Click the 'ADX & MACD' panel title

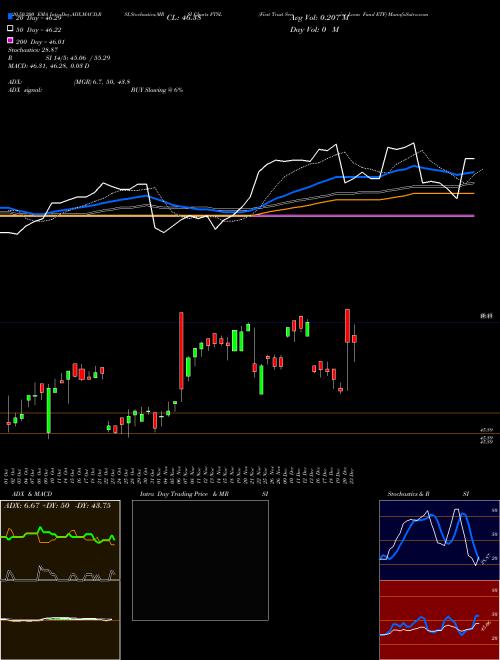pos(32,494)
